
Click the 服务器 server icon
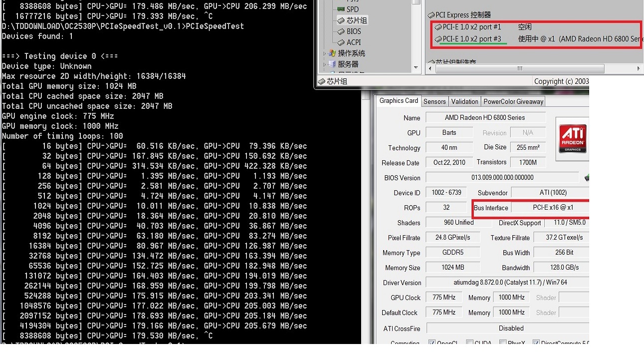pyautogui.click(x=332, y=64)
